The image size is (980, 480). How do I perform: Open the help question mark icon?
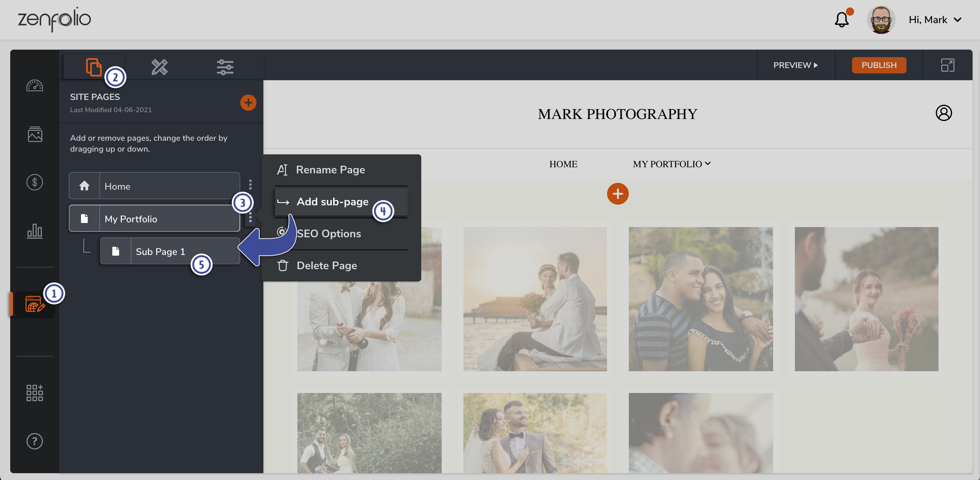35,441
